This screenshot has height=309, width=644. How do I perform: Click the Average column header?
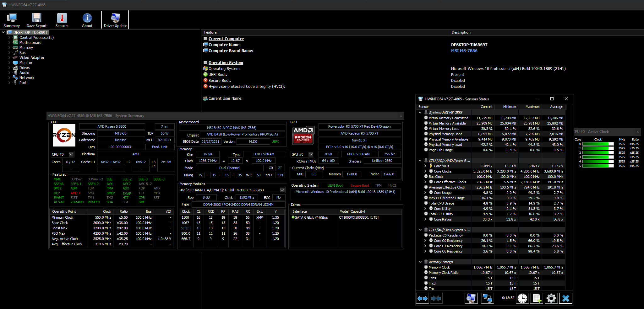coord(554,107)
